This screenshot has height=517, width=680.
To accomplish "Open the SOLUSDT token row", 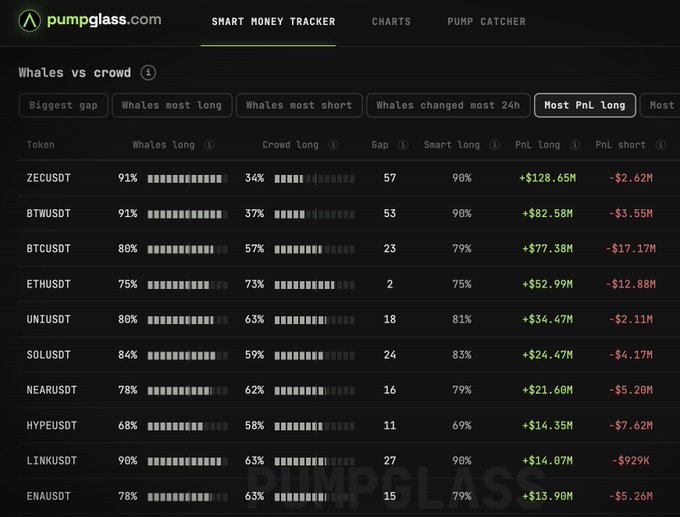I will [349, 355].
